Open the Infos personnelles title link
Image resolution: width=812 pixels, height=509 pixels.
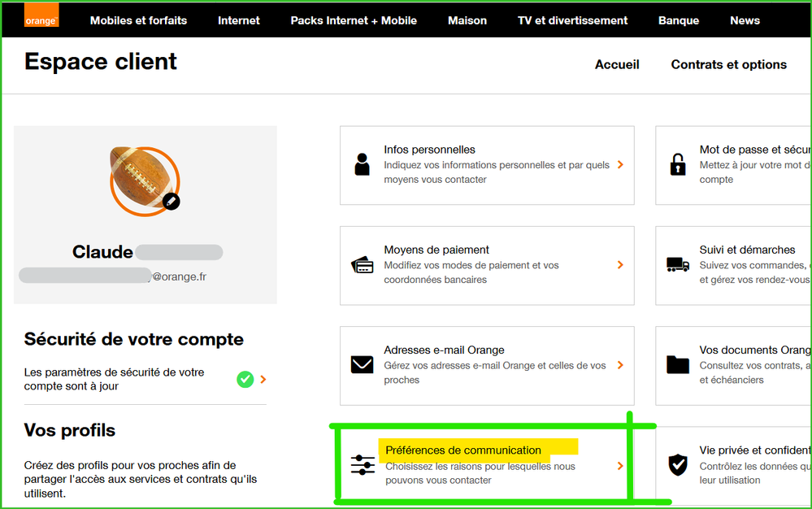(429, 150)
